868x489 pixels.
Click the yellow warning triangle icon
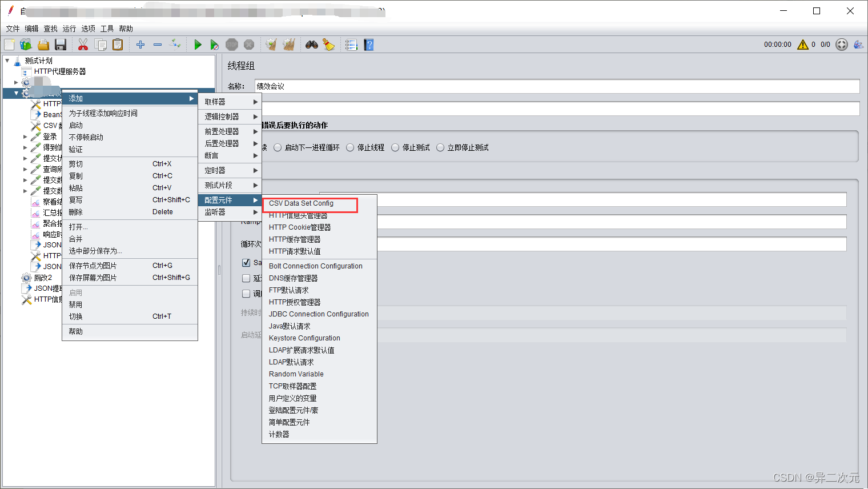click(803, 45)
